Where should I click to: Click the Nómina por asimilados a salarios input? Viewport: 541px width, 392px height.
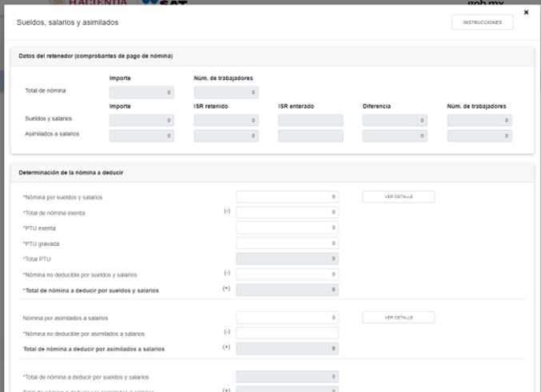pos(287,318)
